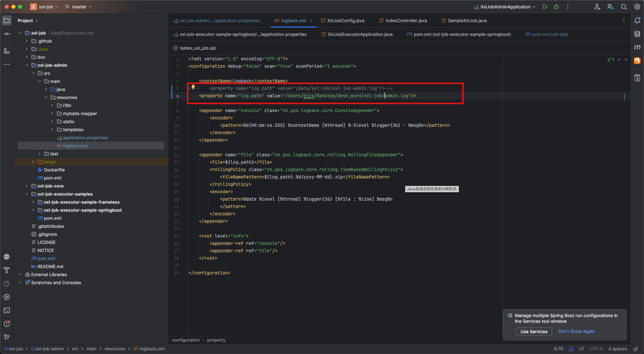Toggle read-only lock in status bar
Viewport: 644px width, 354px height.
(636, 349)
